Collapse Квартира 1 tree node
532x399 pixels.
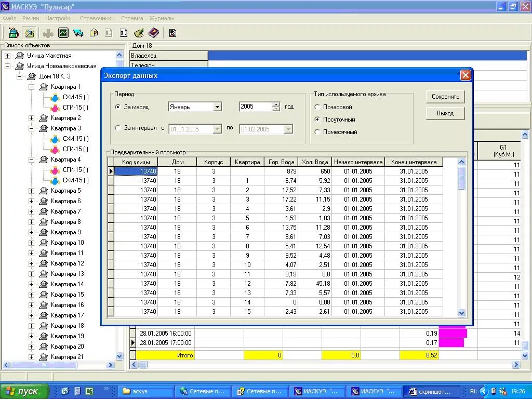(x=31, y=87)
